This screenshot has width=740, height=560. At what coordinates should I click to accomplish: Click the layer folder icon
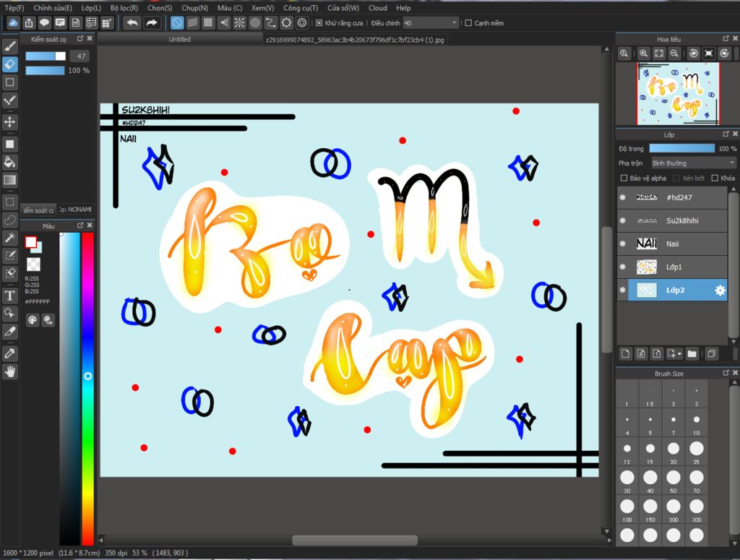[x=692, y=354]
